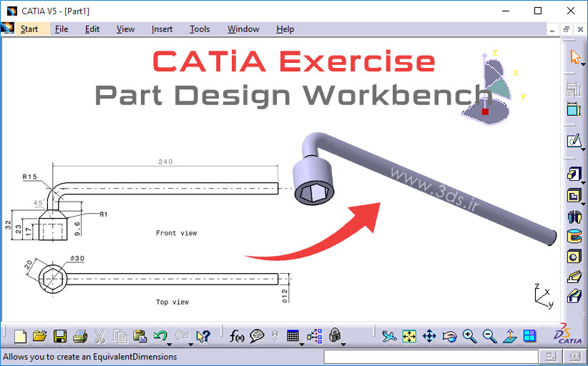The width and height of the screenshot is (588, 366).
Task: Click the CATIA document icon in menu bar
Action: [x=7, y=29]
